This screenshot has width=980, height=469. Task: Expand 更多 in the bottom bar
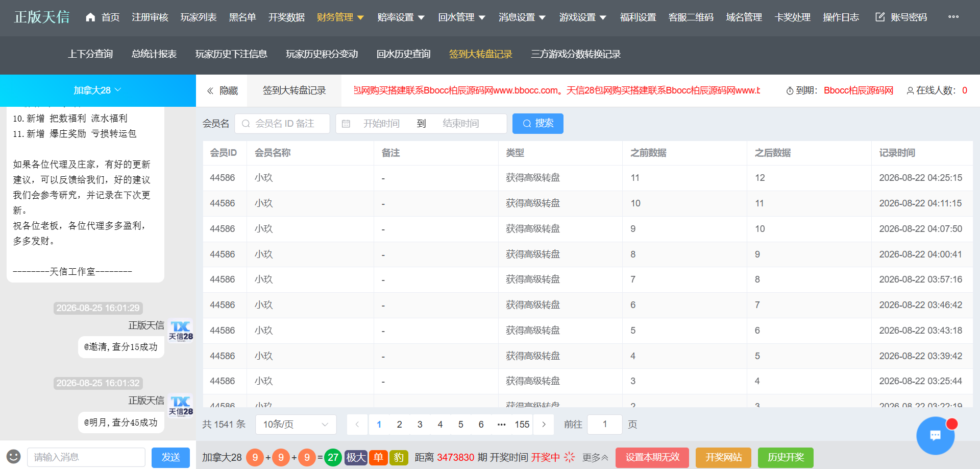click(x=595, y=457)
